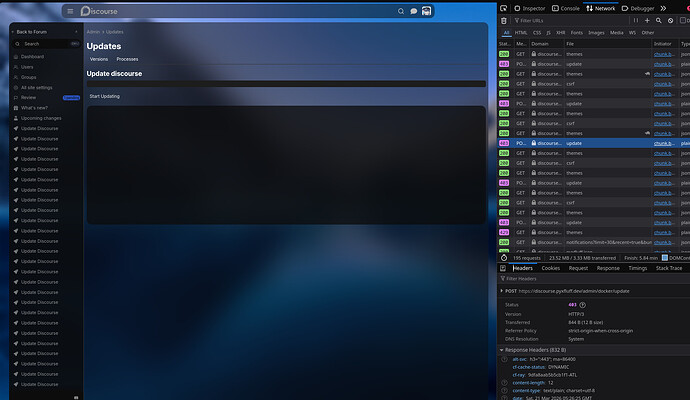Open request blocking icon in network toolbar
This screenshot has width=690, height=400.
[670, 20]
